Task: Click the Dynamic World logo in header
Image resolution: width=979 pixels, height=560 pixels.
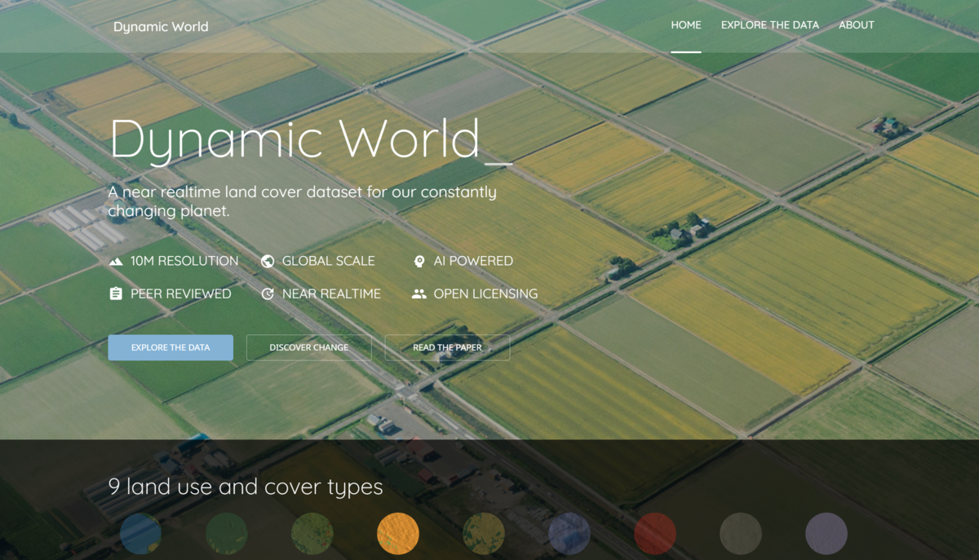Action: pos(161,27)
